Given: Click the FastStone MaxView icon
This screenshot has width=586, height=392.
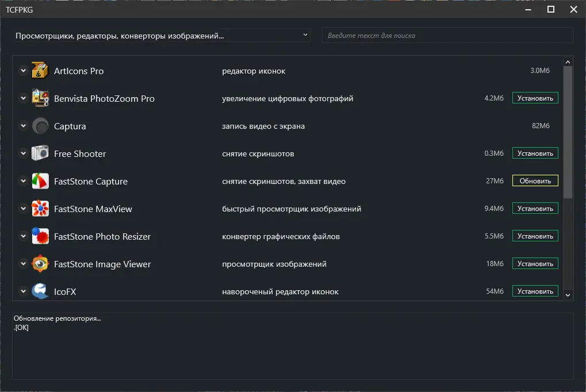Looking at the screenshot, I should (40, 209).
